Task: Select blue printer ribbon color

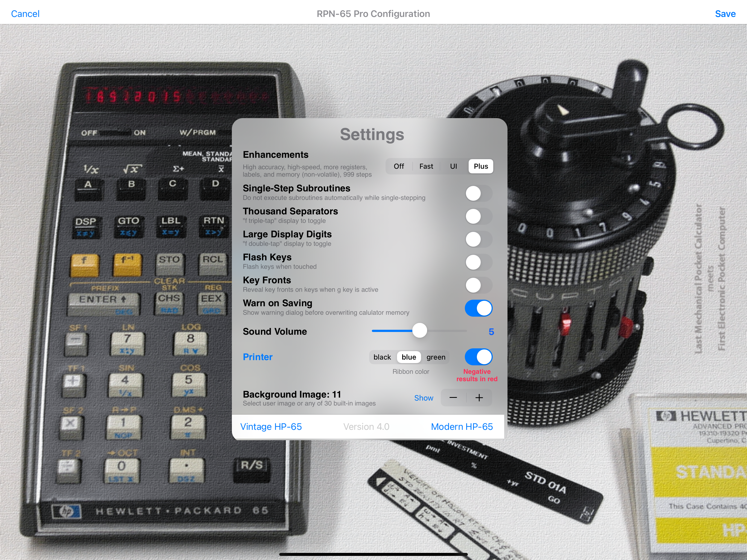Action: coord(409,357)
